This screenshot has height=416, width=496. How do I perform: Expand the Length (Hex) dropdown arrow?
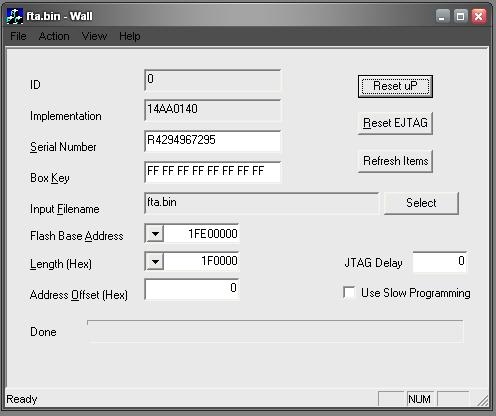point(155,261)
